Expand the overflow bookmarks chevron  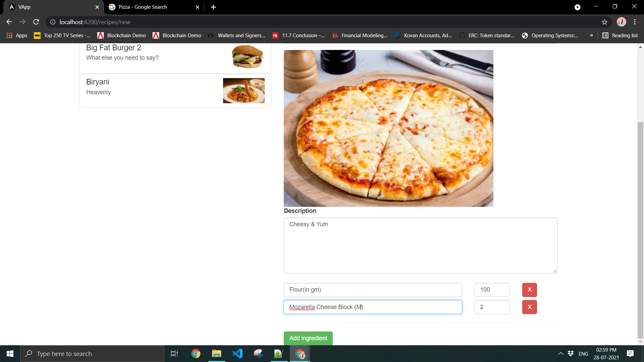(x=591, y=35)
